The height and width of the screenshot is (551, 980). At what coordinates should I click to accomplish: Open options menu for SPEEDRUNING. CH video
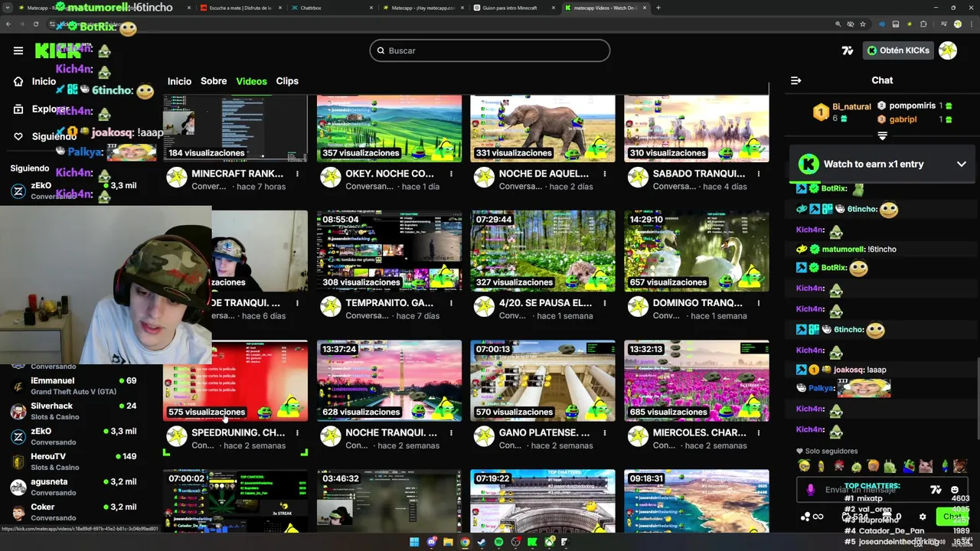[x=297, y=432]
